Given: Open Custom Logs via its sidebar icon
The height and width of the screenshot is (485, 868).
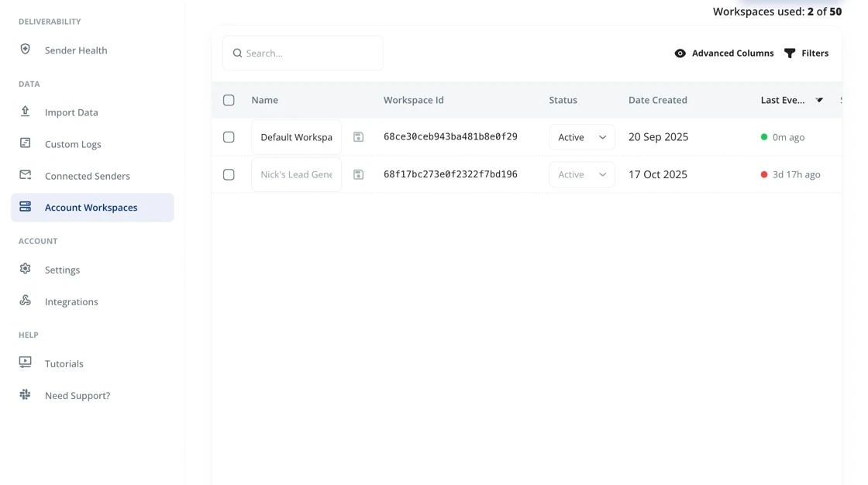Looking at the screenshot, I should coord(25,143).
